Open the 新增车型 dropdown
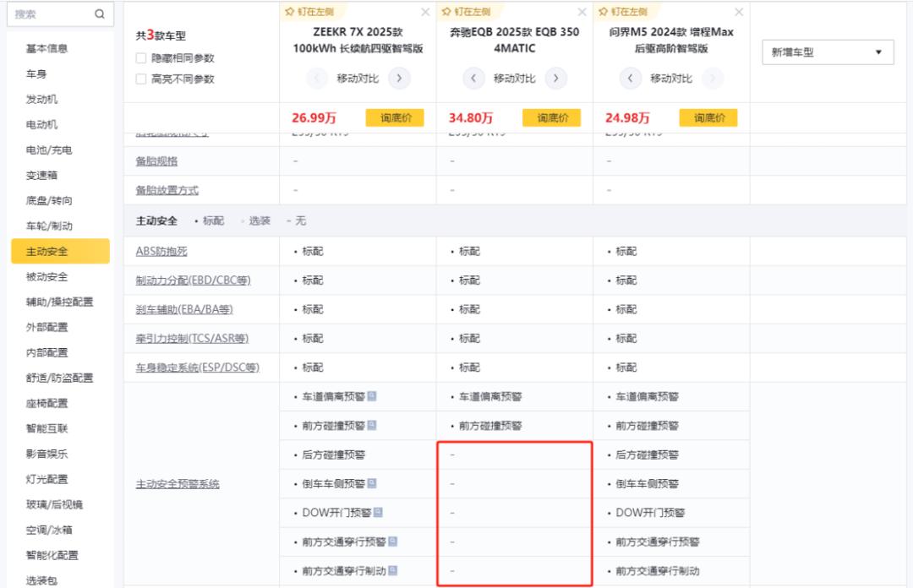 coord(828,52)
